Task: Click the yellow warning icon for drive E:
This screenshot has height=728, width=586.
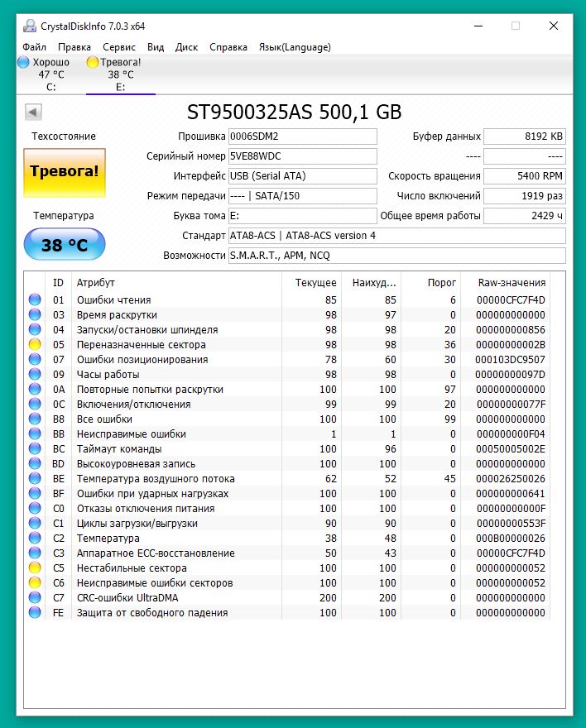Action: [92, 62]
